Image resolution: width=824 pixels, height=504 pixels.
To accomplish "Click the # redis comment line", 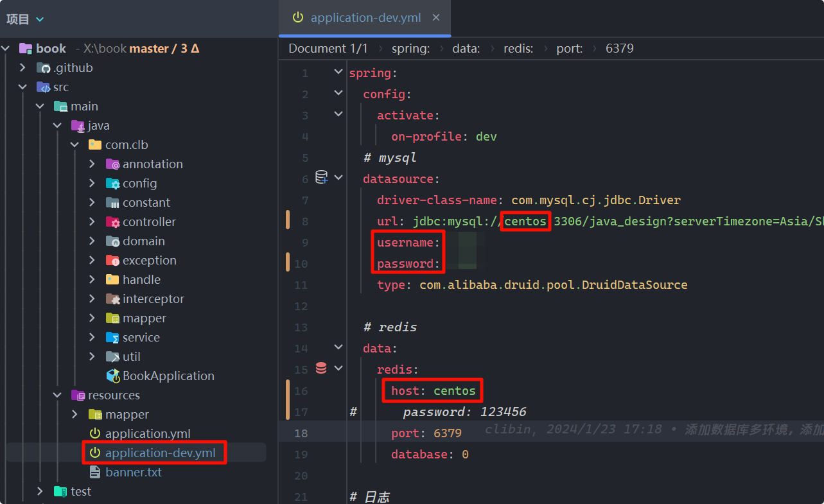I will coord(390,327).
